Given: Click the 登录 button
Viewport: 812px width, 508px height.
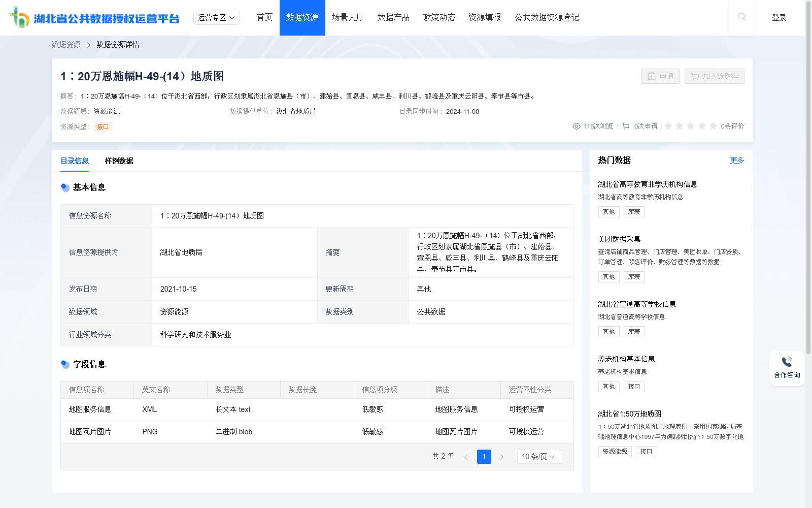Looking at the screenshot, I should [x=779, y=18].
